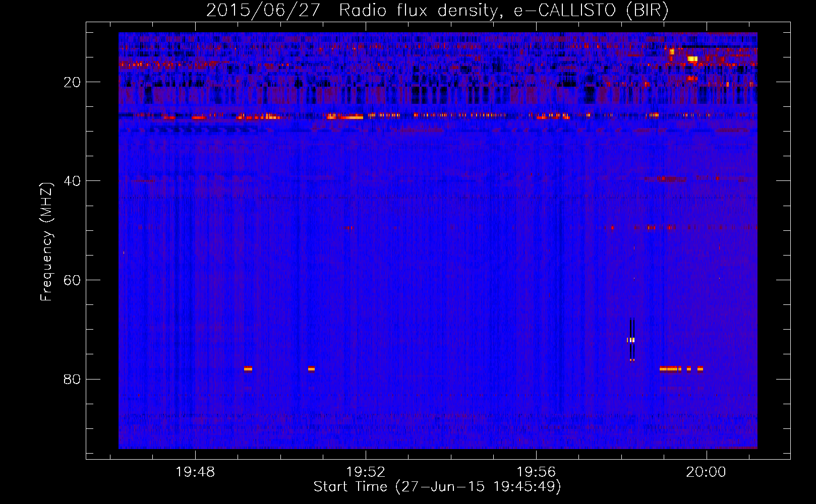816x504 pixels.
Task: Click the '19:52' time tick label
Action: [x=365, y=472]
